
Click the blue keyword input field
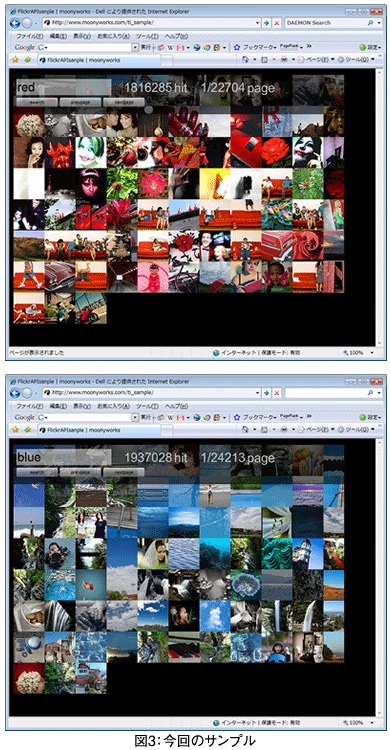(x=63, y=457)
